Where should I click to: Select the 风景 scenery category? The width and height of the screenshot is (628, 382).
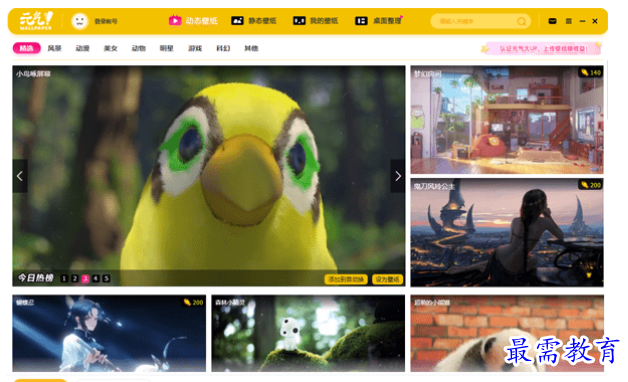click(x=54, y=48)
